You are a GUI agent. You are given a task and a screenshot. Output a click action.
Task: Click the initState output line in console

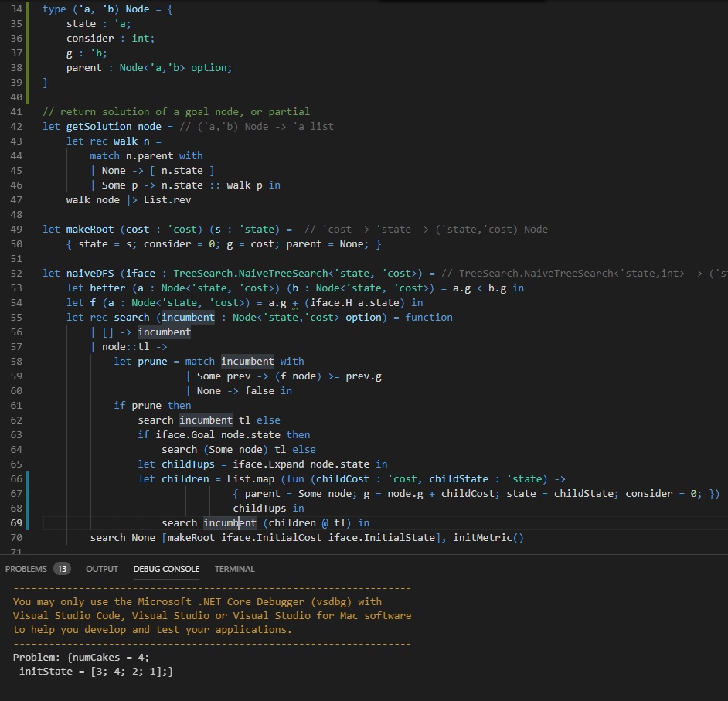(96, 672)
